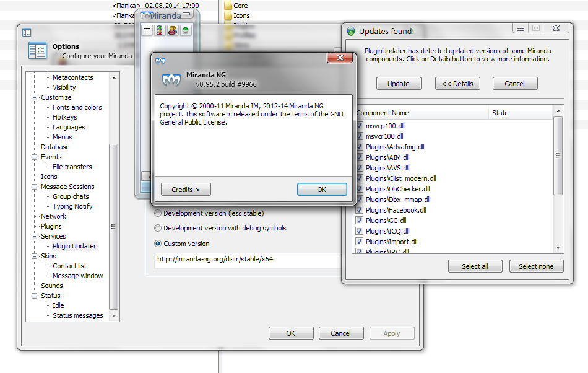Viewport: 588px width, 373px height.
Task: Select Plugin Updater in the tree
Action: [x=74, y=246]
